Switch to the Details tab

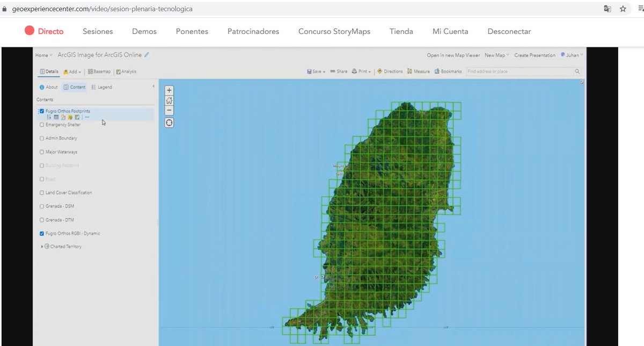49,71
